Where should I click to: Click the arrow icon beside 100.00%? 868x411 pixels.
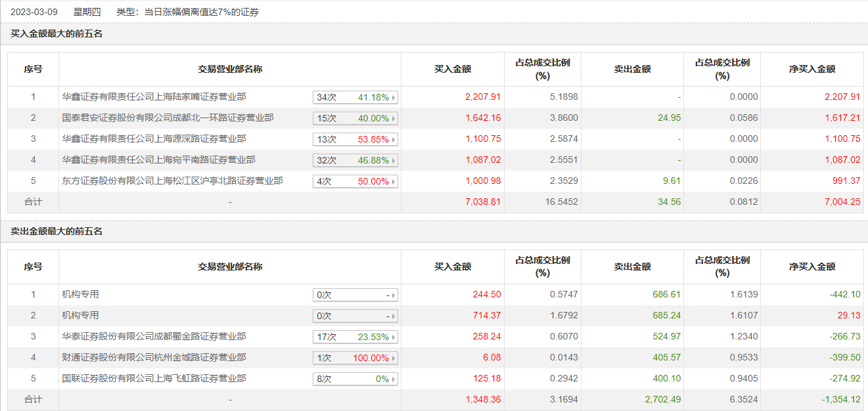pos(394,358)
